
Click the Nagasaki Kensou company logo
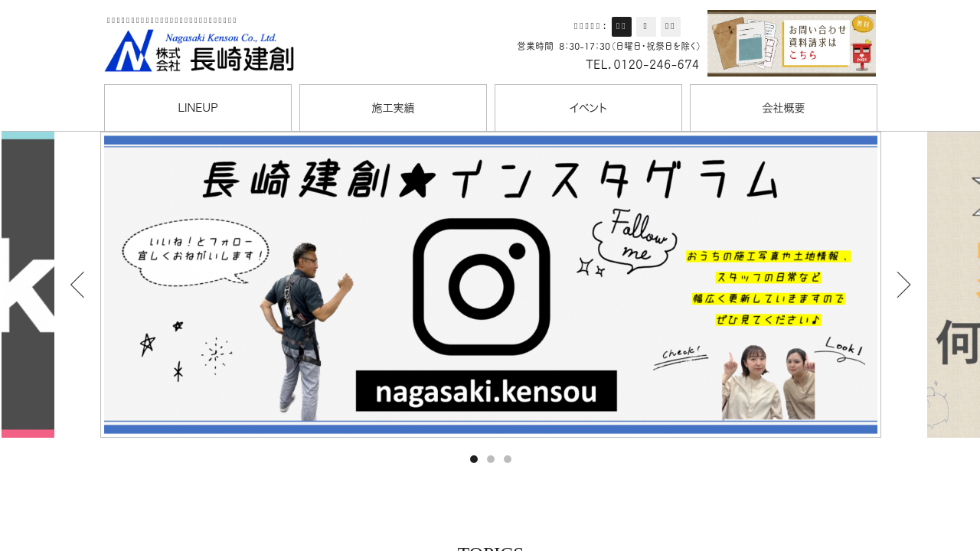pos(199,51)
